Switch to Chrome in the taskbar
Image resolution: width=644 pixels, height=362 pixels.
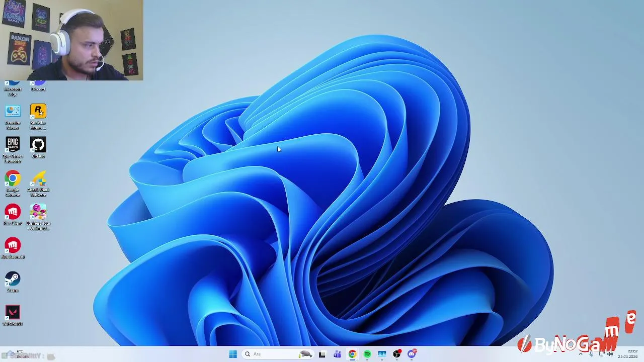(x=352, y=354)
